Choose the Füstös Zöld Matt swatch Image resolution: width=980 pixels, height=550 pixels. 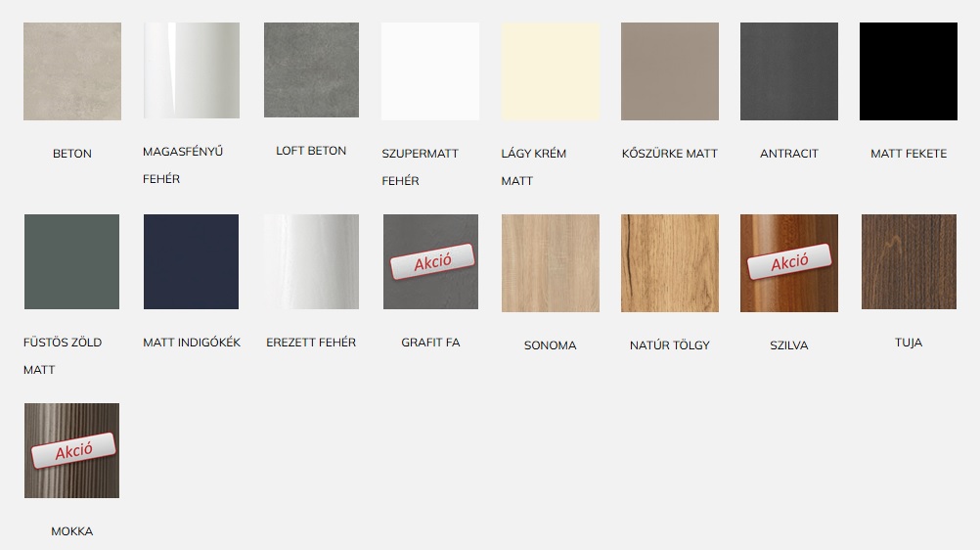point(71,261)
